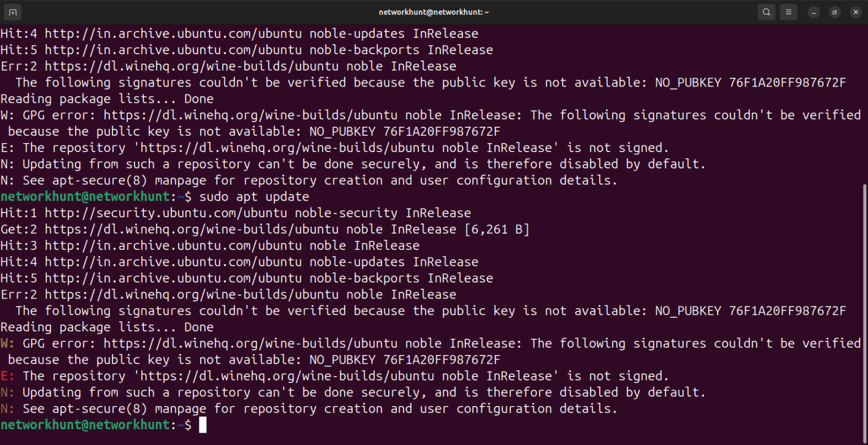
Task: Click the GPG error warning line
Action: pyautogui.click(x=226, y=343)
